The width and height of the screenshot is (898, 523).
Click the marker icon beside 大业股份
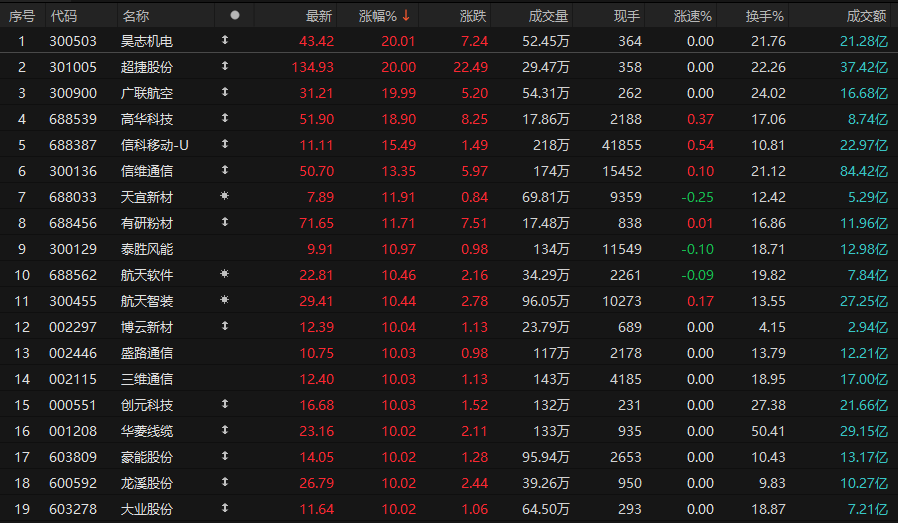225,508
